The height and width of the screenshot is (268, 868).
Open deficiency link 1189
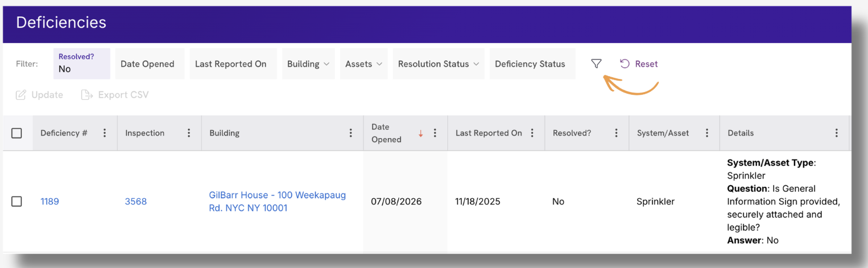pos(49,202)
